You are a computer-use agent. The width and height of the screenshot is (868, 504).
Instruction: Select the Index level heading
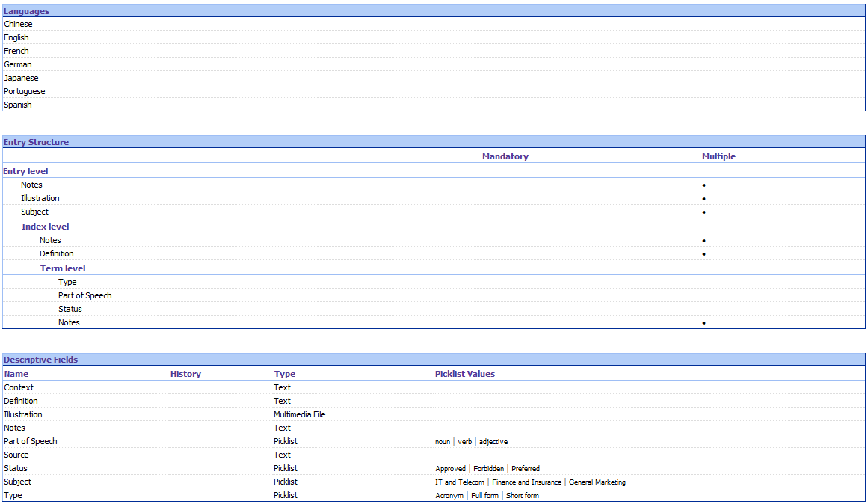46,227
